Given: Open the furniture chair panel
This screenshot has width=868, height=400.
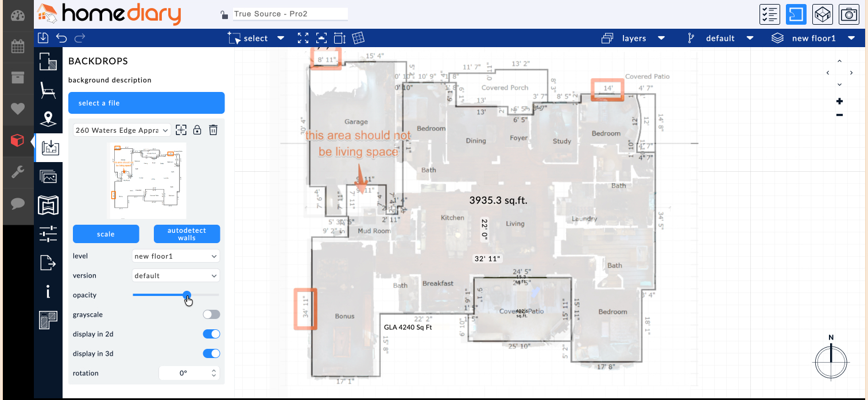Looking at the screenshot, I should tap(48, 90).
